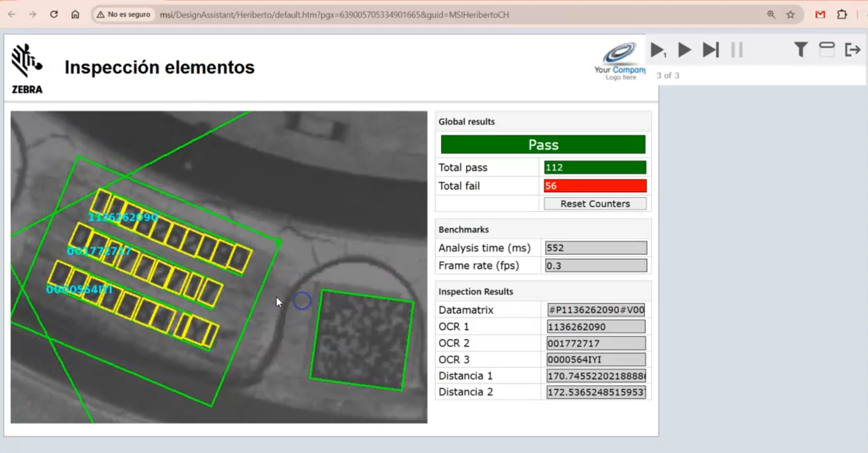Screen dimensions: 868x453
Task: Click the Zebra logo
Action: coord(27,68)
